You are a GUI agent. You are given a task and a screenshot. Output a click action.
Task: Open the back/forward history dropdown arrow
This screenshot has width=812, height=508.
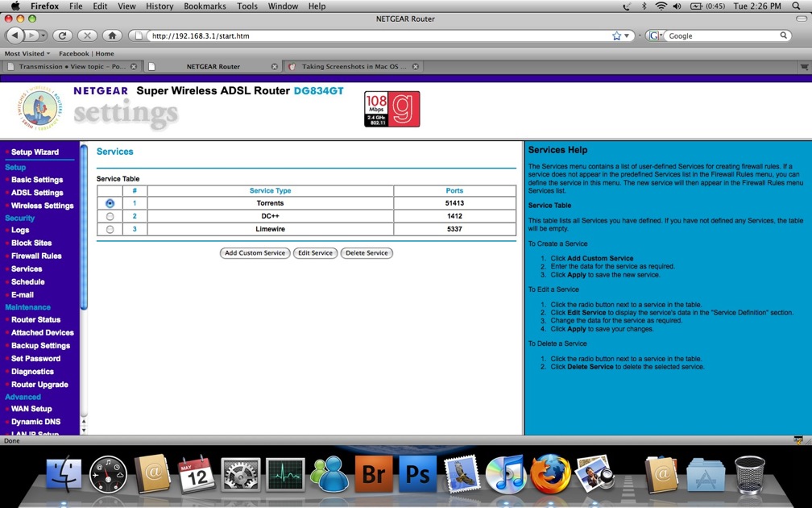(x=43, y=35)
